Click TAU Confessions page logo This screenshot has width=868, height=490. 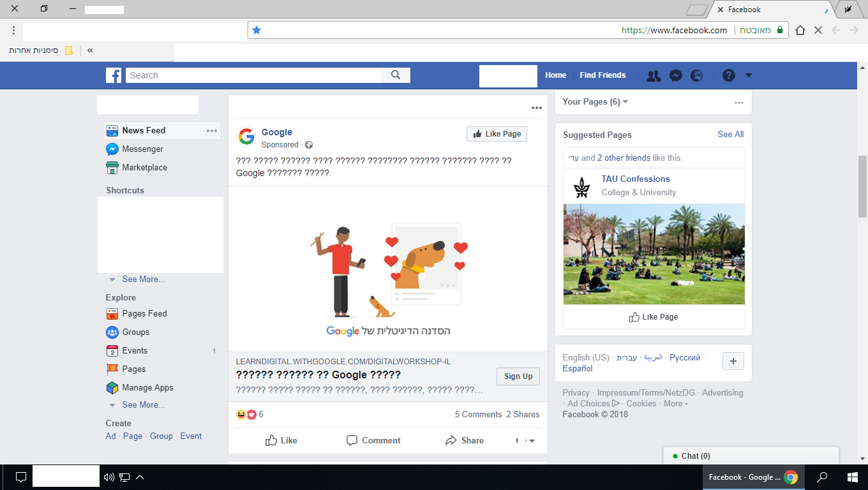tap(581, 186)
